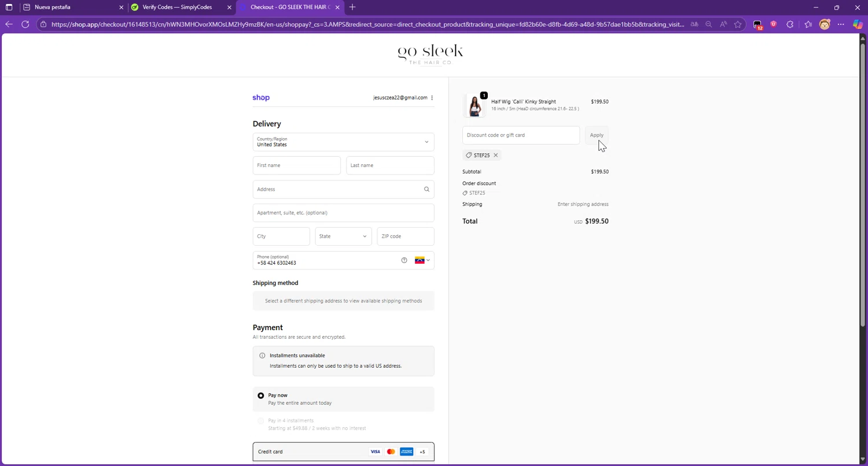Open the tab actions menu icon
The height and width of the screenshot is (466, 868).
(x=9, y=8)
